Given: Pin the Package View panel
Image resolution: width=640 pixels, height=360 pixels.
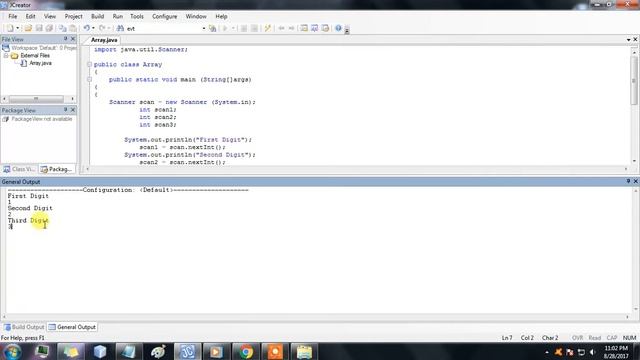Looking at the screenshot, I should tap(65, 110).
